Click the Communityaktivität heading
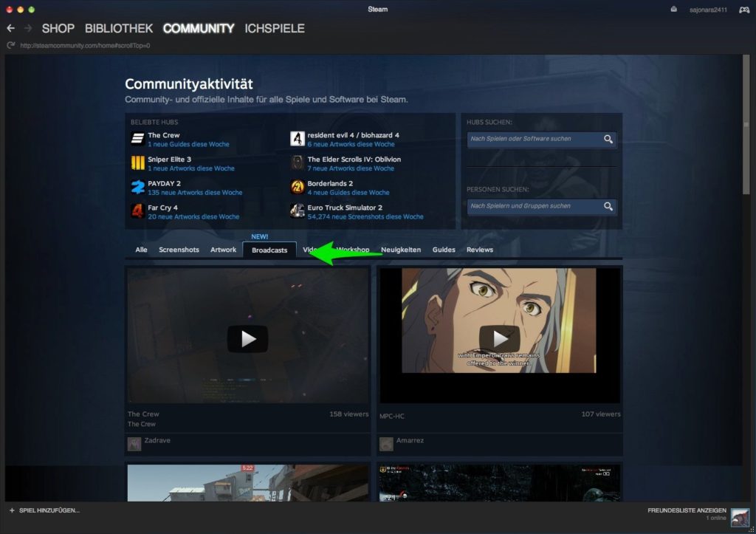Viewport: 756px width, 534px height. point(188,84)
